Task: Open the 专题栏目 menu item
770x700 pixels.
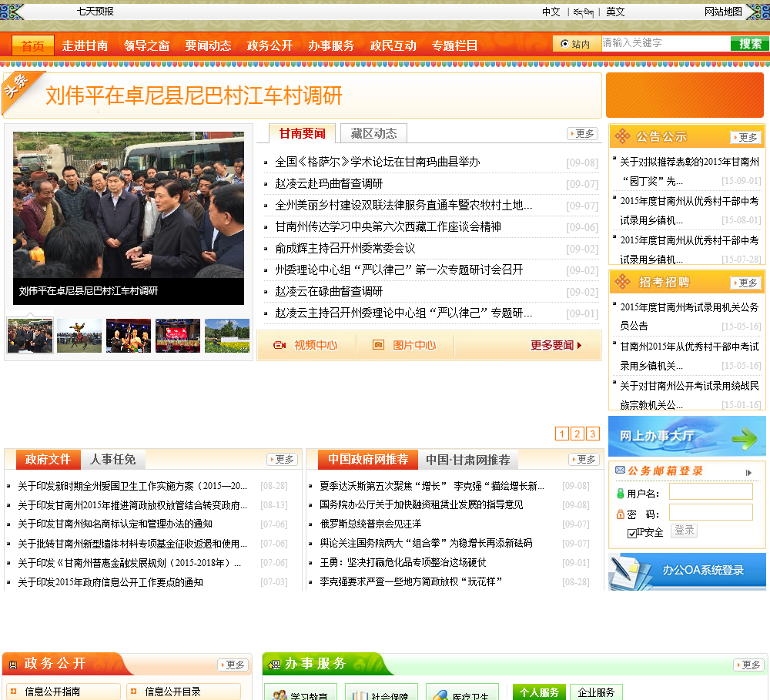Action: 455,45
